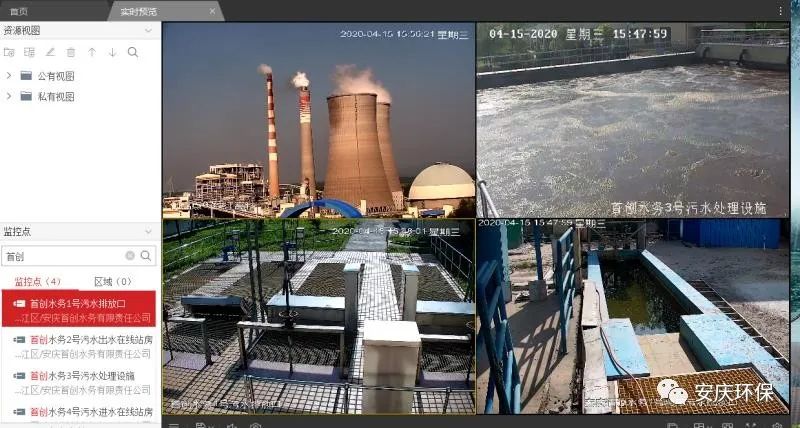The height and width of the screenshot is (428, 800).
Task: Expand the 私有视图 tree node
Action: click(8, 96)
